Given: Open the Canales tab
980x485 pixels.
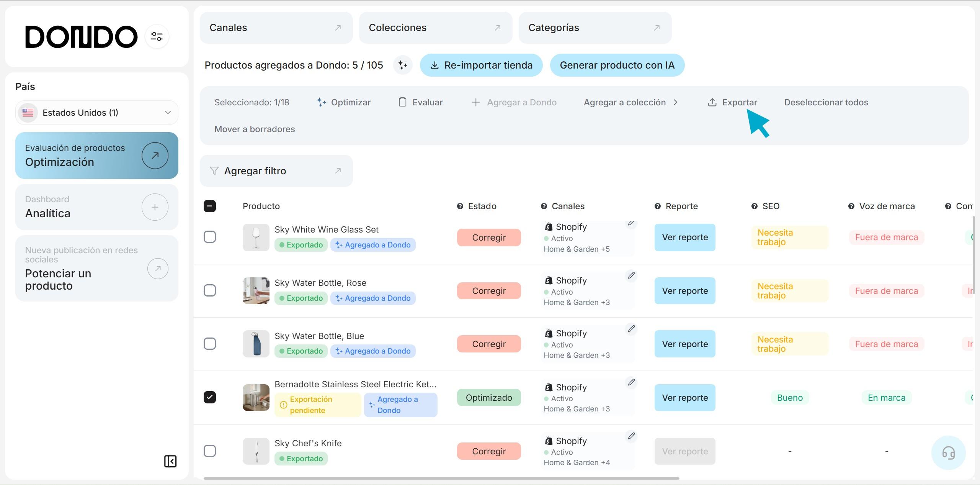Looking at the screenshot, I should click(276, 28).
